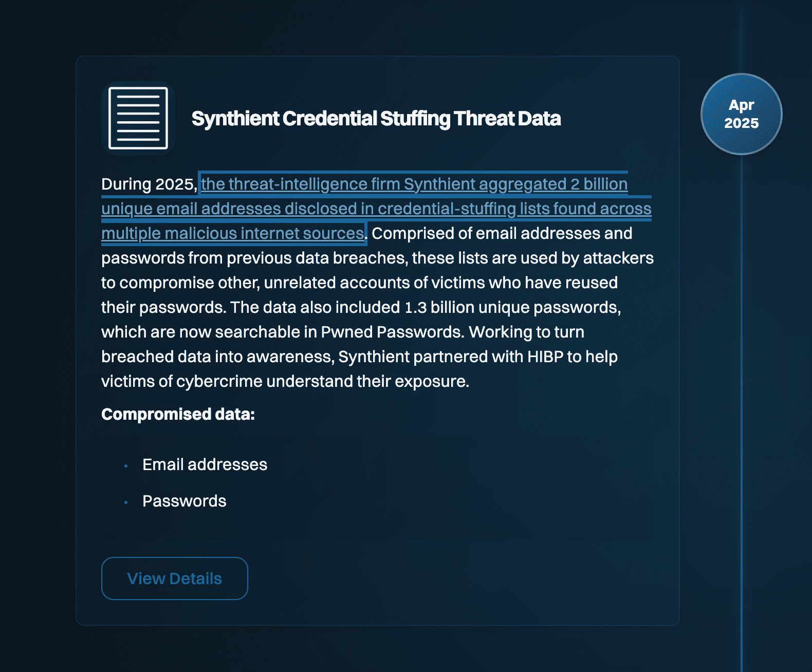Click the "Comprised of email addresses and" text
Viewport: 812px width, 672px height.
tap(502, 234)
